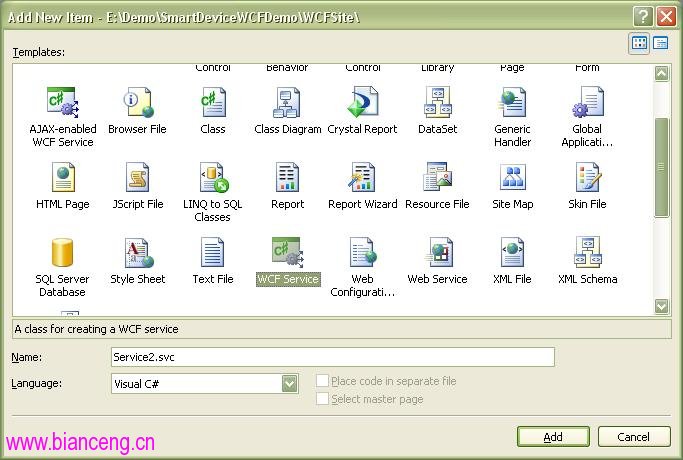Pick the Global Application Class template icon
The height and width of the screenshot is (460, 683).
click(x=588, y=102)
